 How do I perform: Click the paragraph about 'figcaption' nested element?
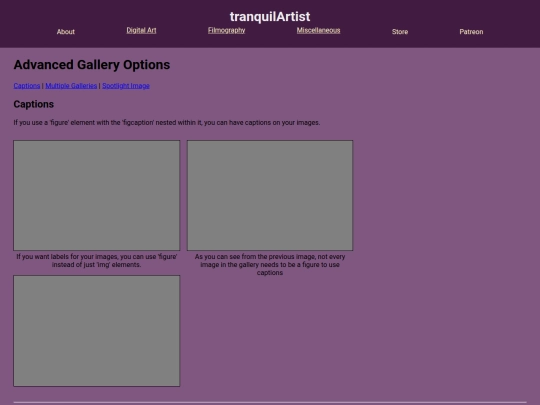tap(167, 123)
